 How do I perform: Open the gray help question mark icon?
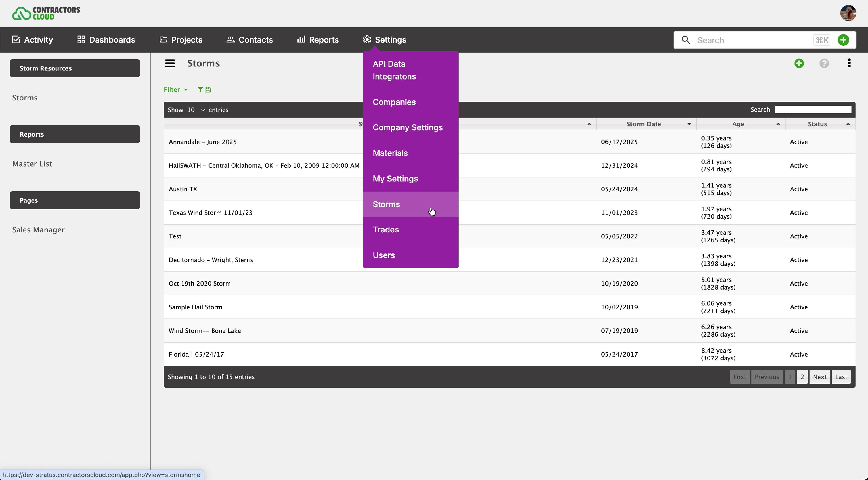[824, 63]
